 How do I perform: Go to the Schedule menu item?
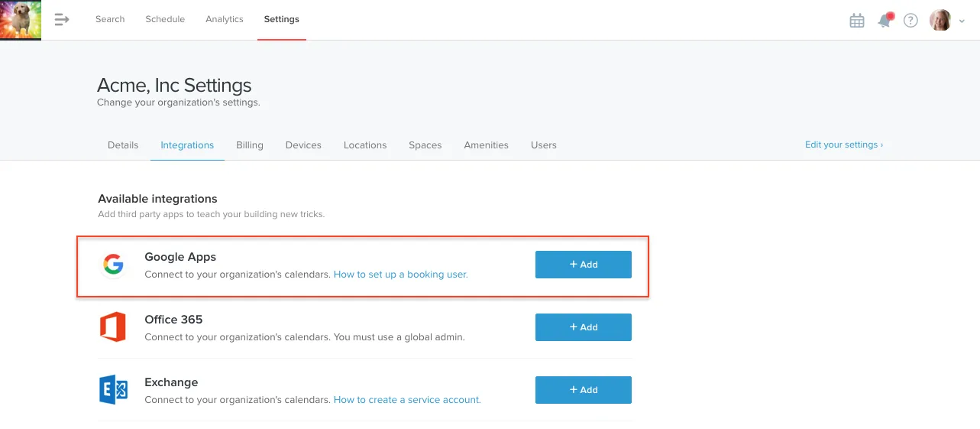tap(165, 19)
